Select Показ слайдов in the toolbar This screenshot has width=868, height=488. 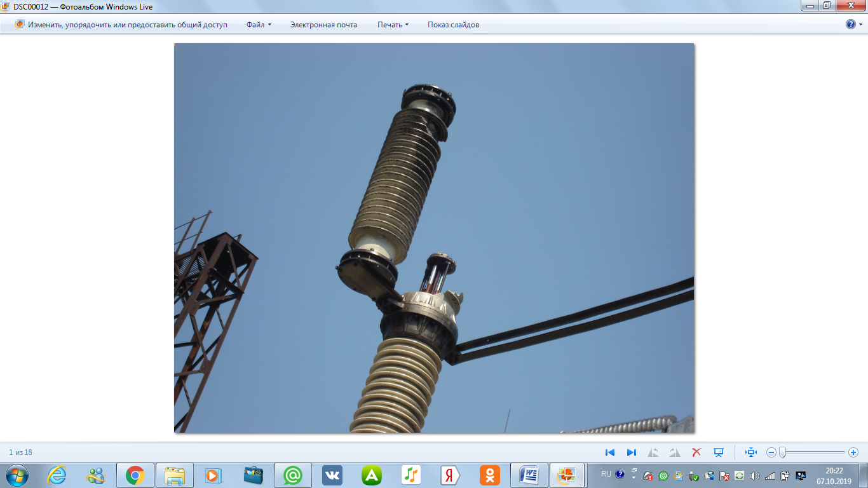(x=453, y=25)
